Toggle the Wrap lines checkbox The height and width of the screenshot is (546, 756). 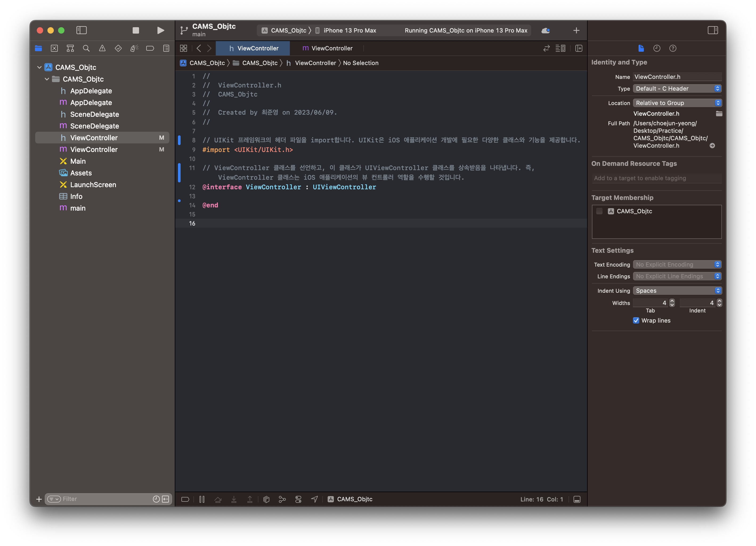pyautogui.click(x=636, y=320)
